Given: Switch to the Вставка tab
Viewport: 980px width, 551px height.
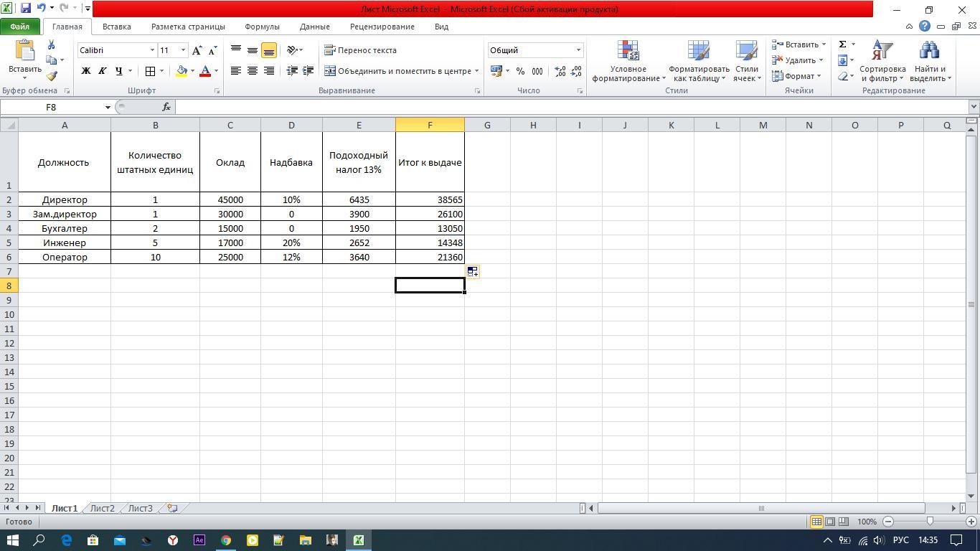Looking at the screenshot, I should [x=116, y=27].
